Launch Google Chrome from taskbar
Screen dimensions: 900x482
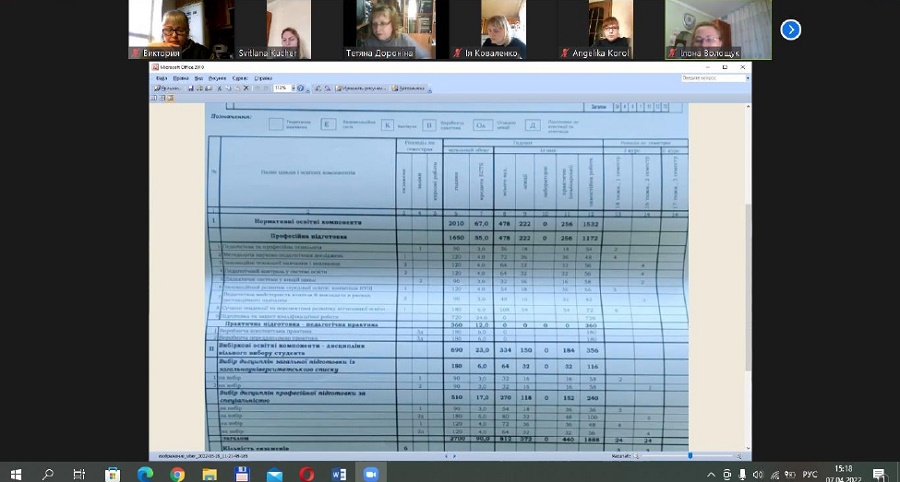(x=177, y=473)
